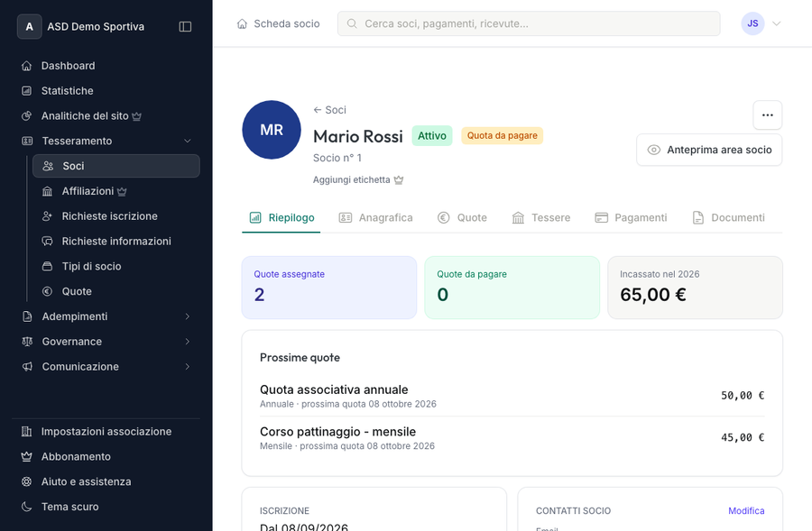Open Quote in the sidebar submenu
812x531 pixels.
point(116,291)
